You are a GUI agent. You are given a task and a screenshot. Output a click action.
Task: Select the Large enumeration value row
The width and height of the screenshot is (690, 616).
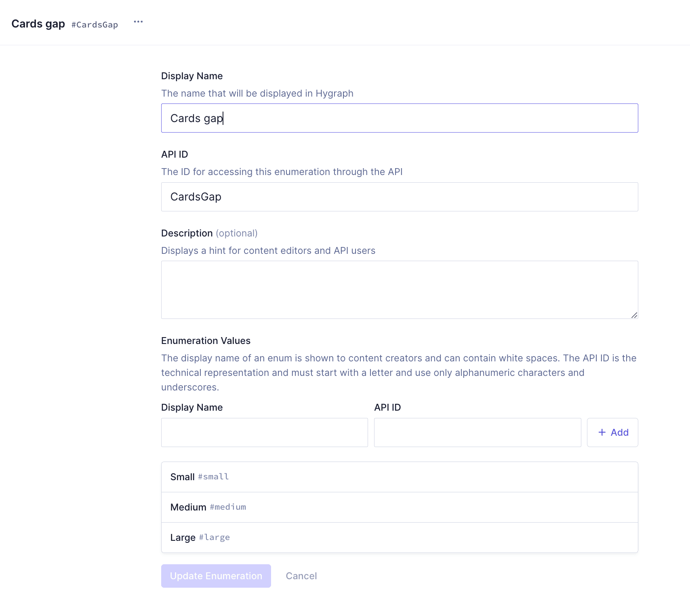point(399,538)
